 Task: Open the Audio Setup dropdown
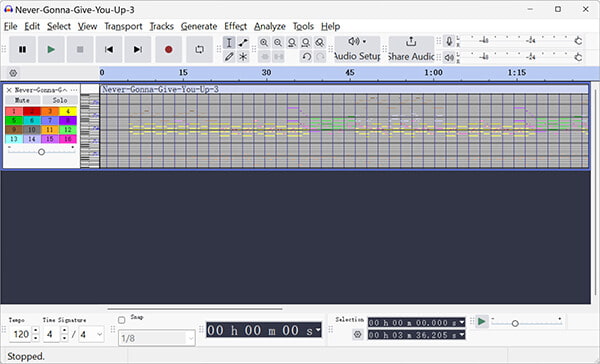pos(357,49)
